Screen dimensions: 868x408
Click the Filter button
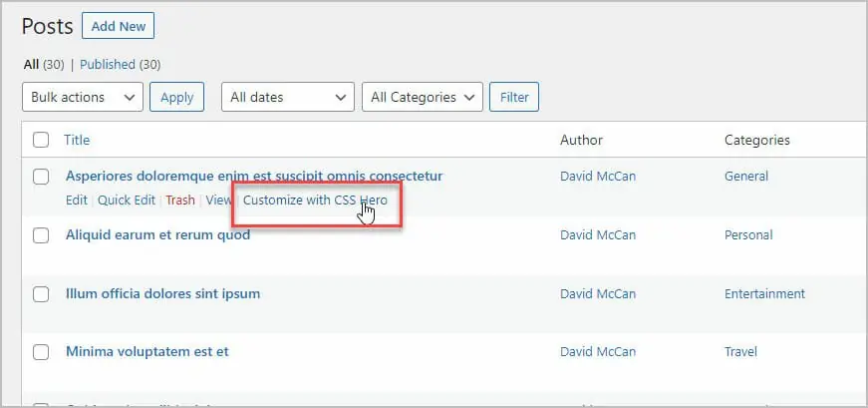point(514,98)
